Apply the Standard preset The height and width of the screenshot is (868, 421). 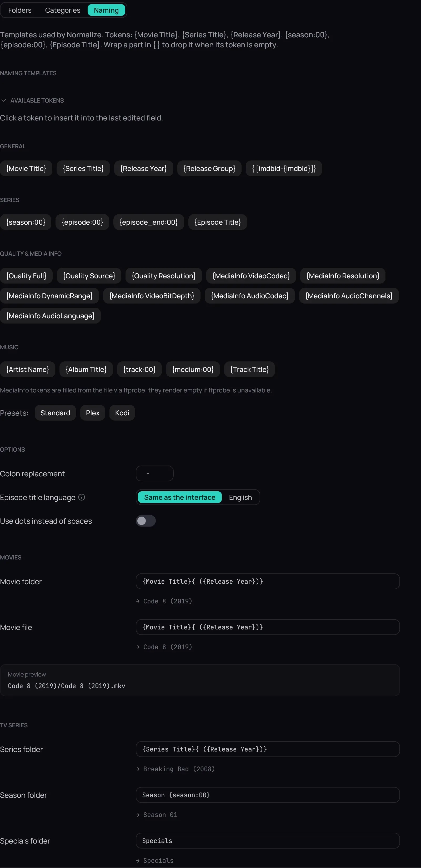click(55, 413)
